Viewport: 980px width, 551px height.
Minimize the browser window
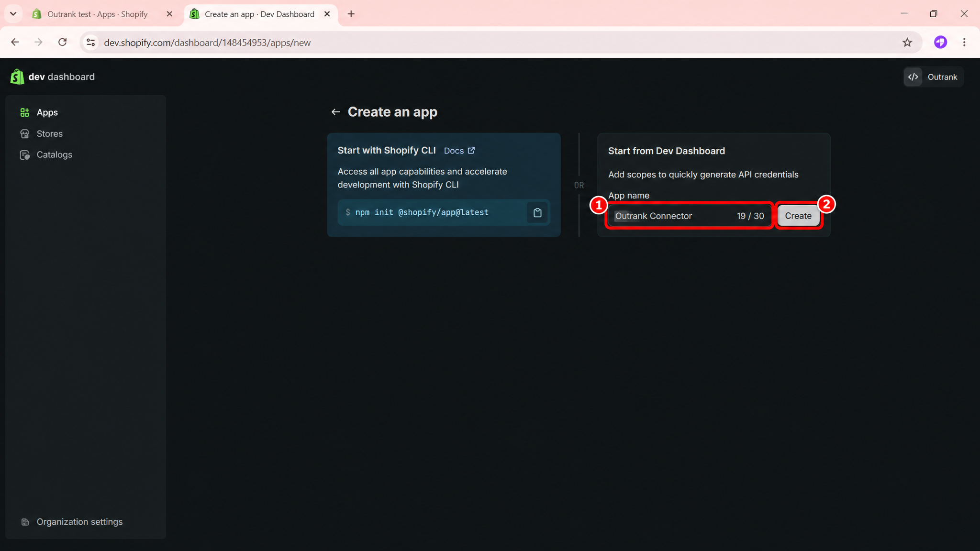pos(904,14)
